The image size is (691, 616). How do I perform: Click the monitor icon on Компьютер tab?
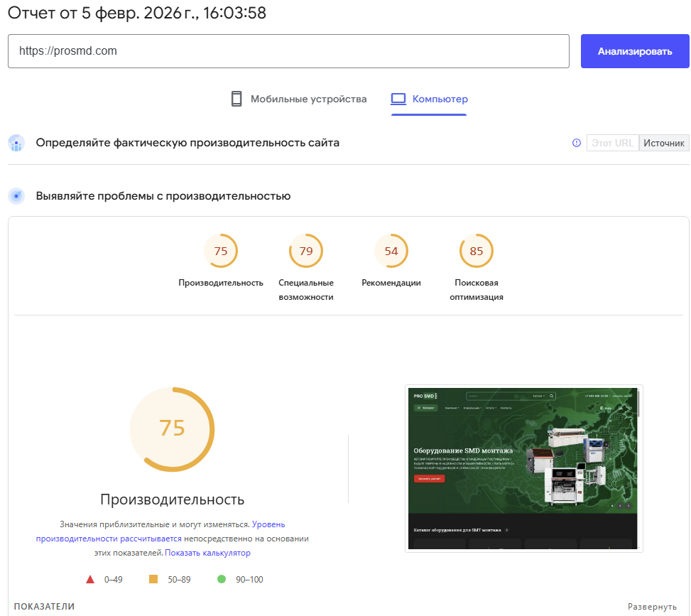tap(400, 99)
